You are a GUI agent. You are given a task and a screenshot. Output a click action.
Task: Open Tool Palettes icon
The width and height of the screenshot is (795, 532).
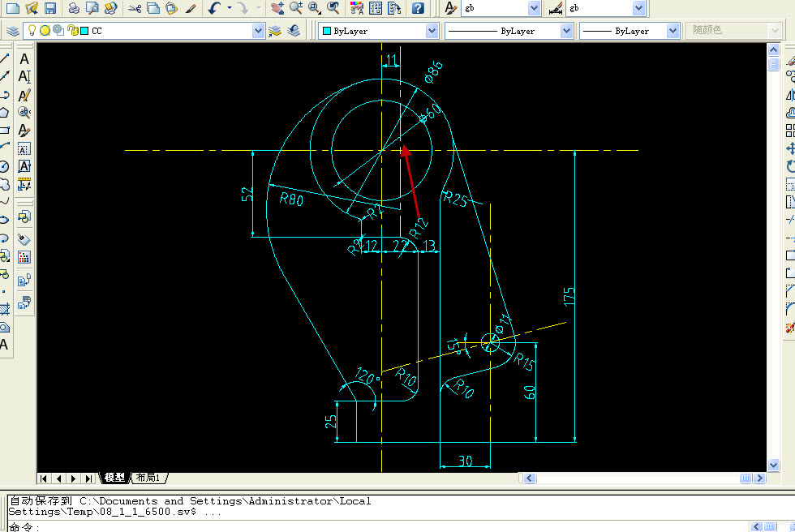click(394, 8)
